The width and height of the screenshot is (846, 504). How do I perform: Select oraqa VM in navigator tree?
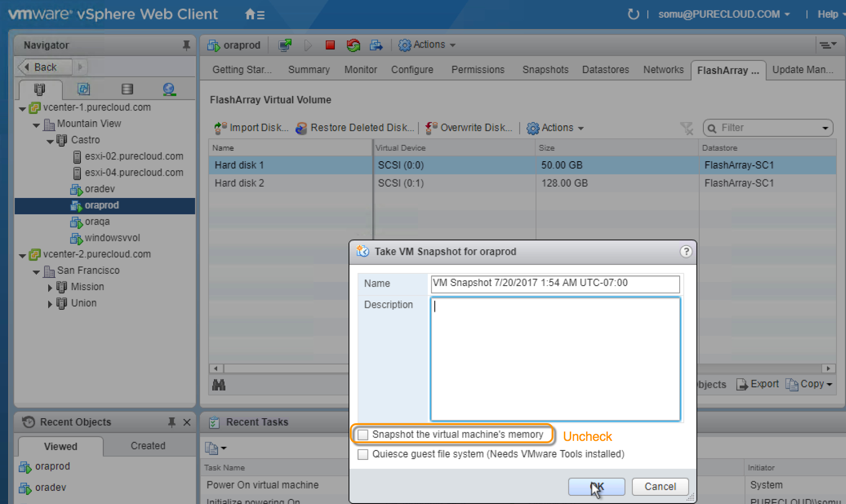click(x=97, y=222)
